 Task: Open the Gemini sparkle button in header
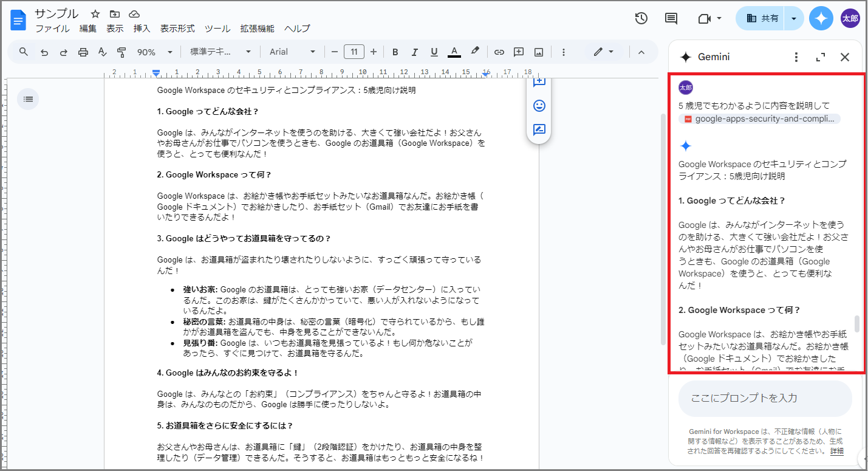point(821,18)
